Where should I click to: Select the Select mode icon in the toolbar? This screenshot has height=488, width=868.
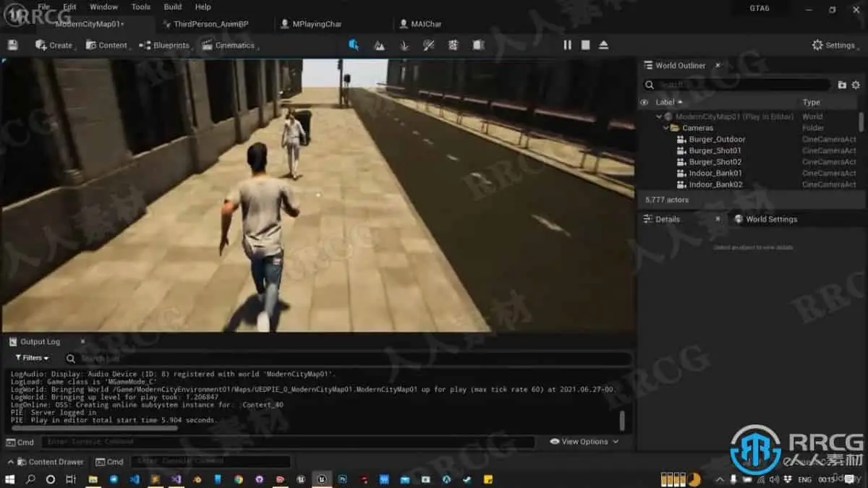point(354,45)
